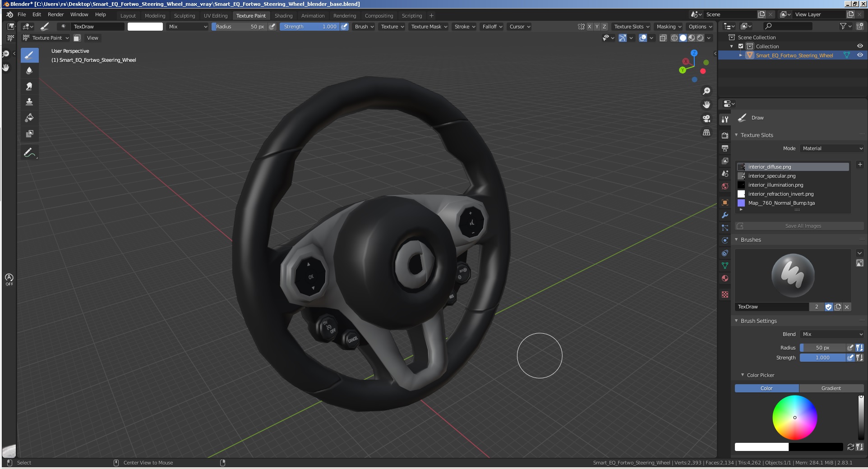Click the brush color wheel
Image resolution: width=868 pixels, height=469 pixels.
click(x=795, y=418)
